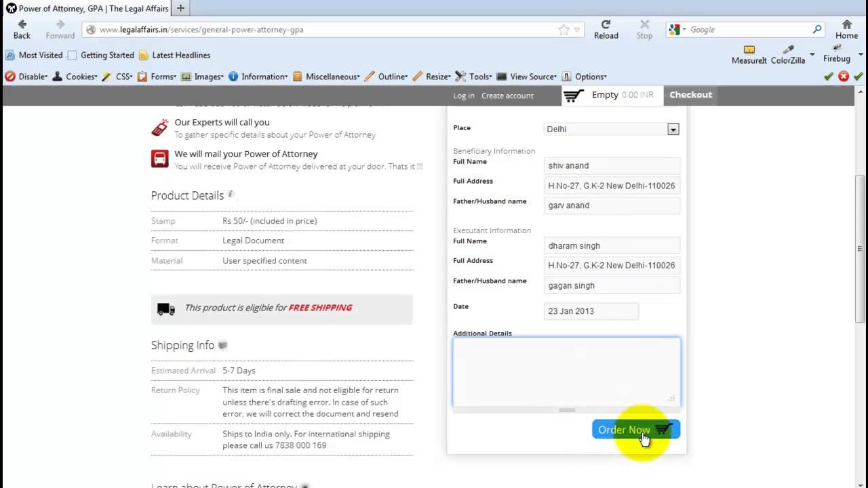Viewport: 868px width, 488px height.
Task: Open the Outline menu
Action: tap(386, 77)
